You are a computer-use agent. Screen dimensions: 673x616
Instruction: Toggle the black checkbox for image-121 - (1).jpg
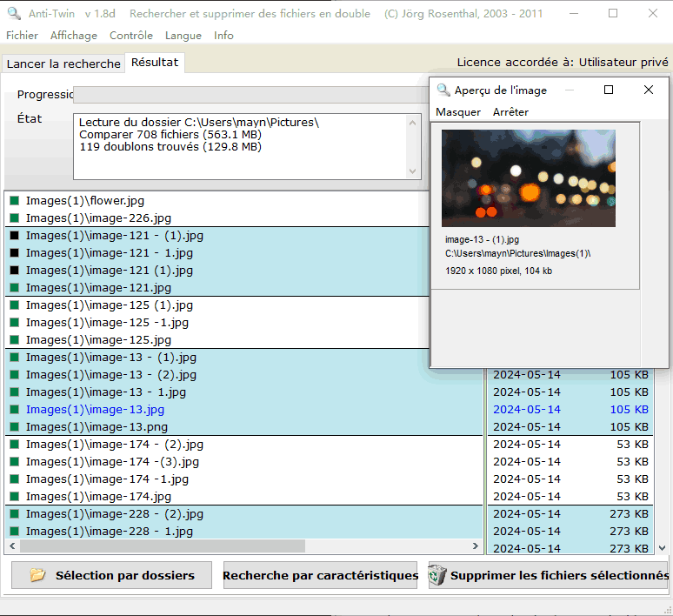click(x=15, y=236)
